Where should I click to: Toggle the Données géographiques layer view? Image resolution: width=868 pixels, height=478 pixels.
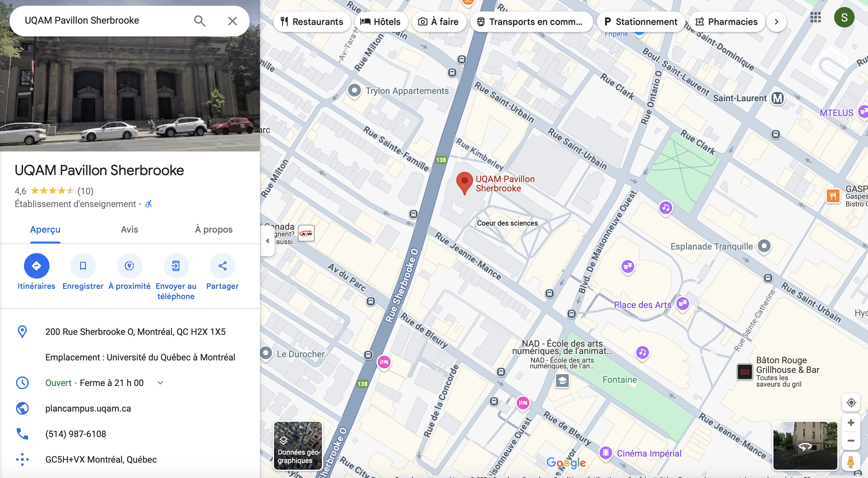click(x=298, y=445)
